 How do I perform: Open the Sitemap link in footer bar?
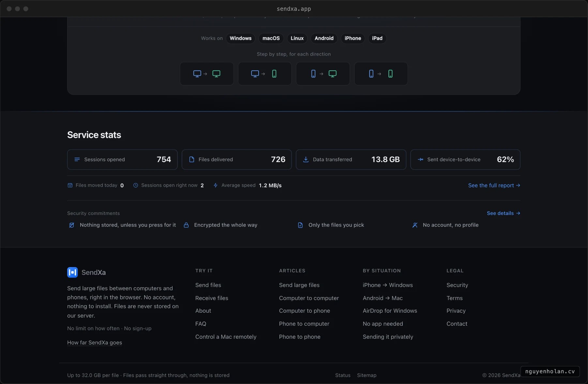pyautogui.click(x=367, y=375)
